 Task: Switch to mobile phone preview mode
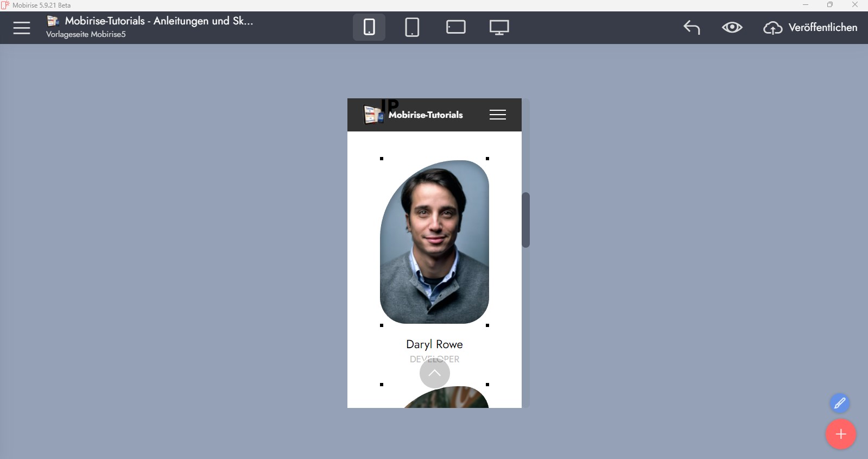tap(369, 27)
